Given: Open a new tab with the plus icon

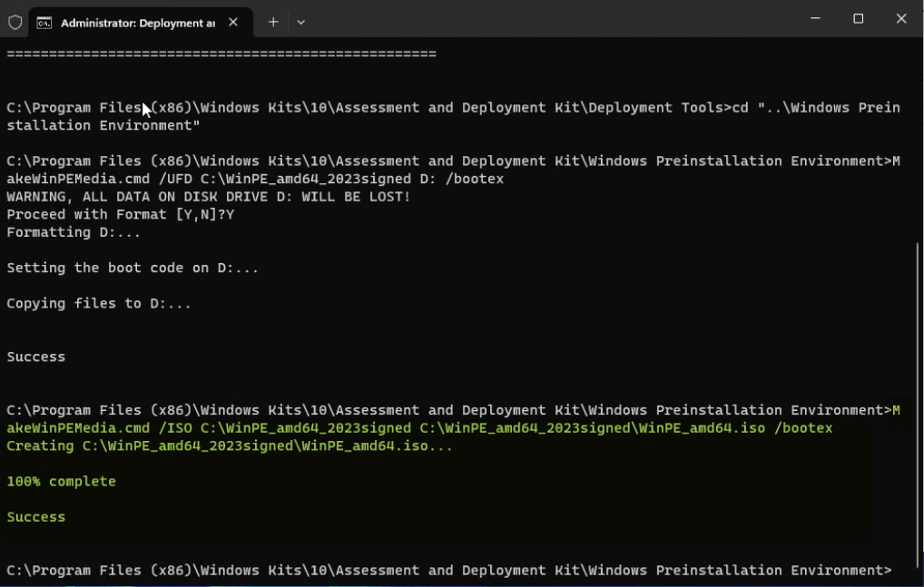Looking at the screenshot, I should click(x=272, y=21).
